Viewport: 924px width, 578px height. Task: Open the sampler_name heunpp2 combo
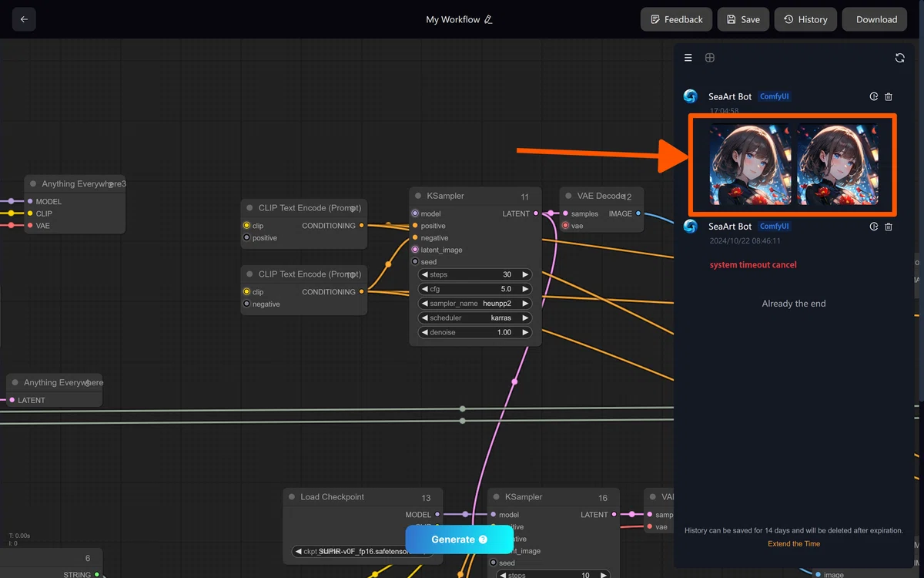pyautogui.click(x=475, y=304)
